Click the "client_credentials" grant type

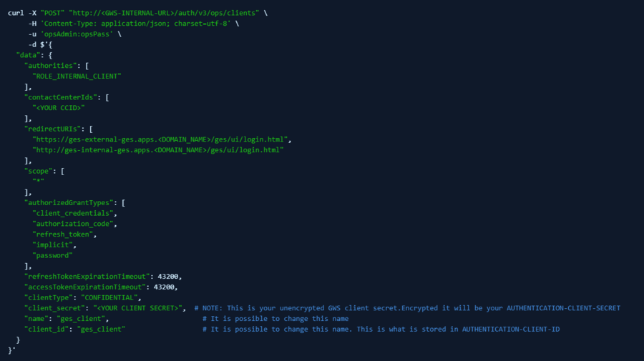pos(73,213)
